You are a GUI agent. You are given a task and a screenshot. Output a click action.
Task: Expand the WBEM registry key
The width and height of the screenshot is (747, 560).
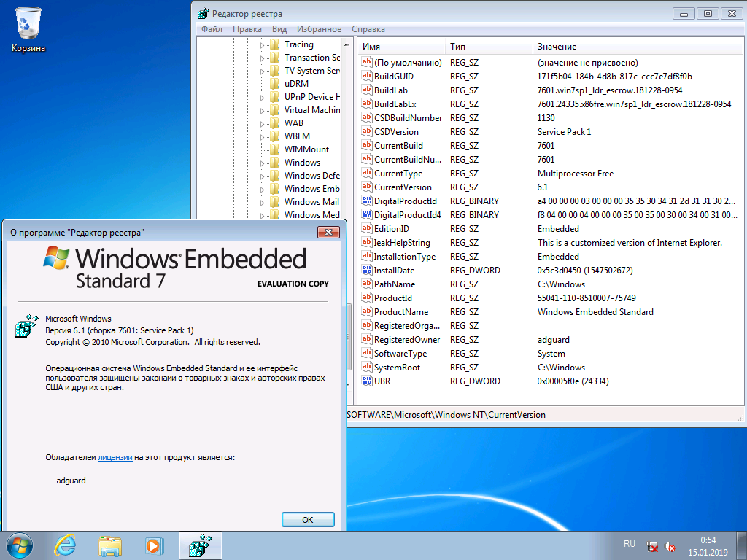tap(262, 136)
